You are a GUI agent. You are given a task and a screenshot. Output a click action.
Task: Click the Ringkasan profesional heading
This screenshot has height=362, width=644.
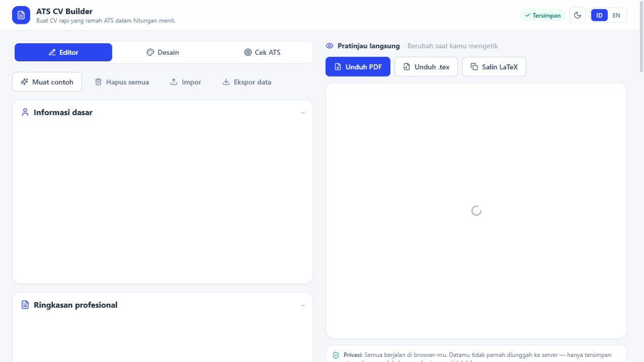click(76, 305)
